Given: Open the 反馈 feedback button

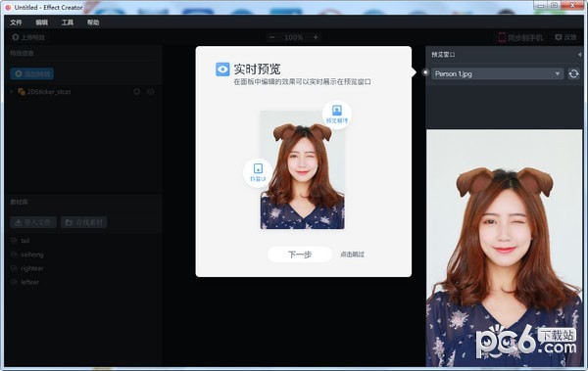Looking at the screenshot, I should [x=565, y=37].
